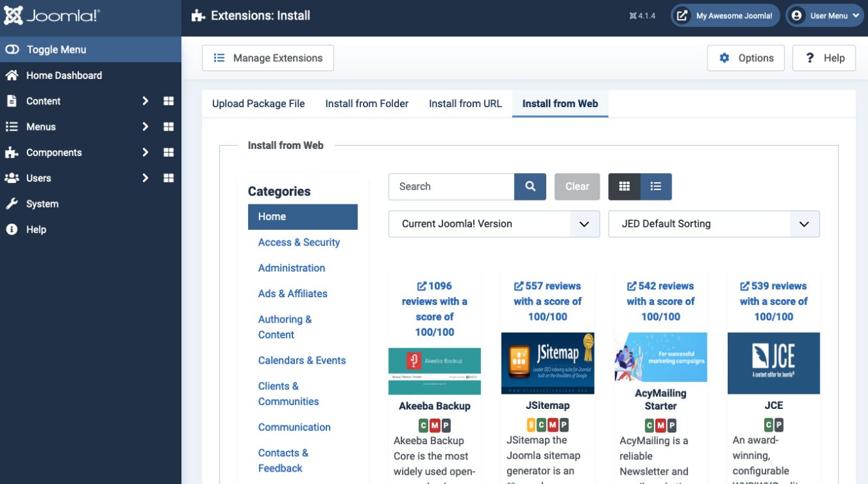Open the 1096 reviews link for Akeeba Backup
Image resolution: width=868 pixels, height=484 pixels.
(x=435, y=309)
